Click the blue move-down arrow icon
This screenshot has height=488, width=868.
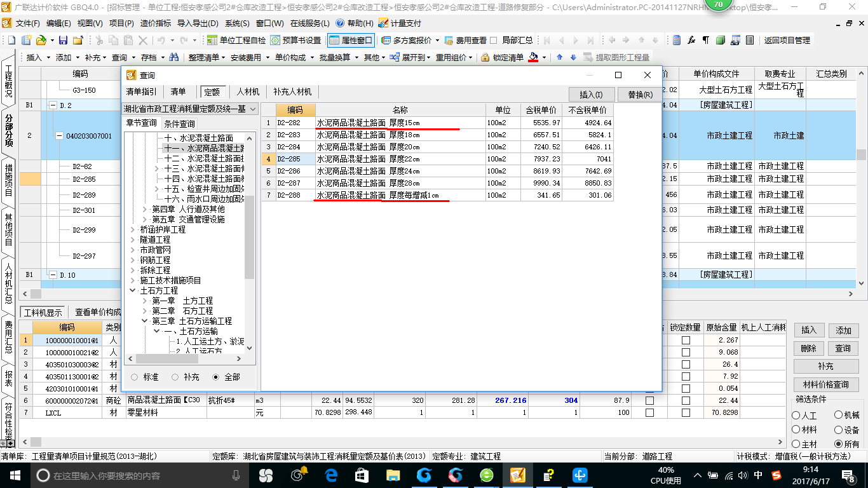[x=573, y=57]
